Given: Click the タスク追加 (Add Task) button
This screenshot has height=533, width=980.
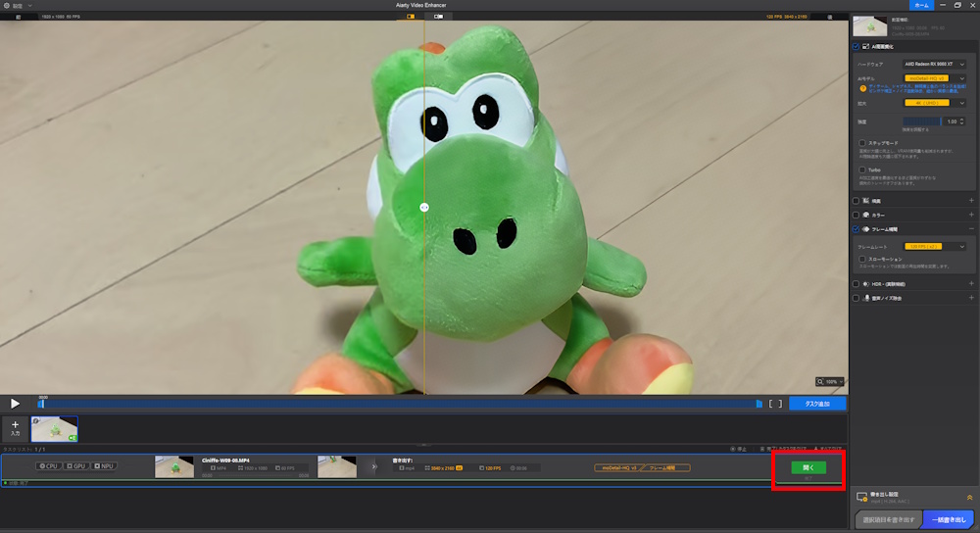Looking at the screenshot, I should point(817,404).
